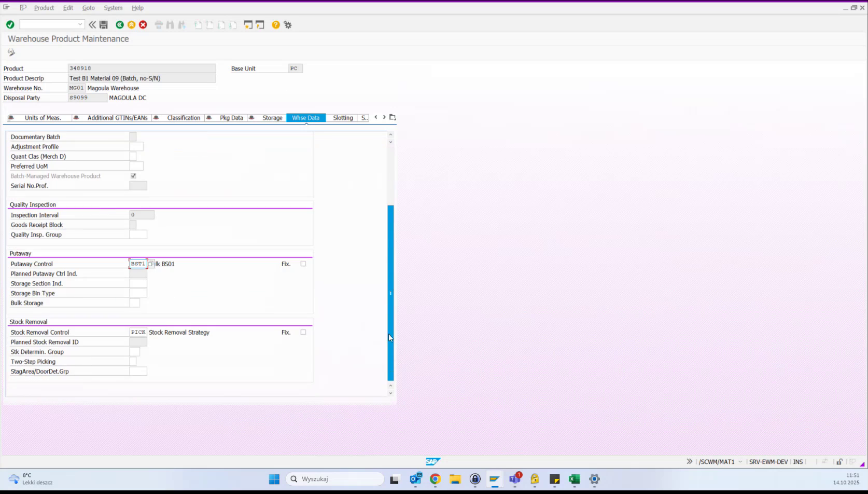Open the /SCWM/MAT1 status bar dropdown

[740, 461]
